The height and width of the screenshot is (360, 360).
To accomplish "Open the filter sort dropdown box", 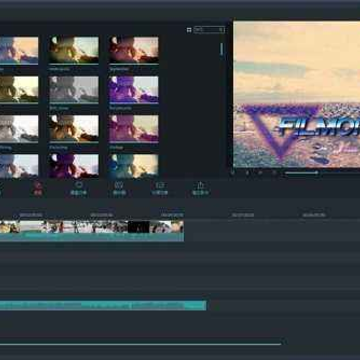I will coord(209,30).
